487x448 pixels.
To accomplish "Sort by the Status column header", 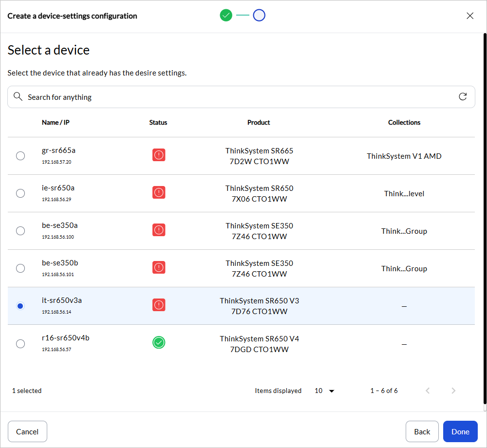I will pos(158,122).
